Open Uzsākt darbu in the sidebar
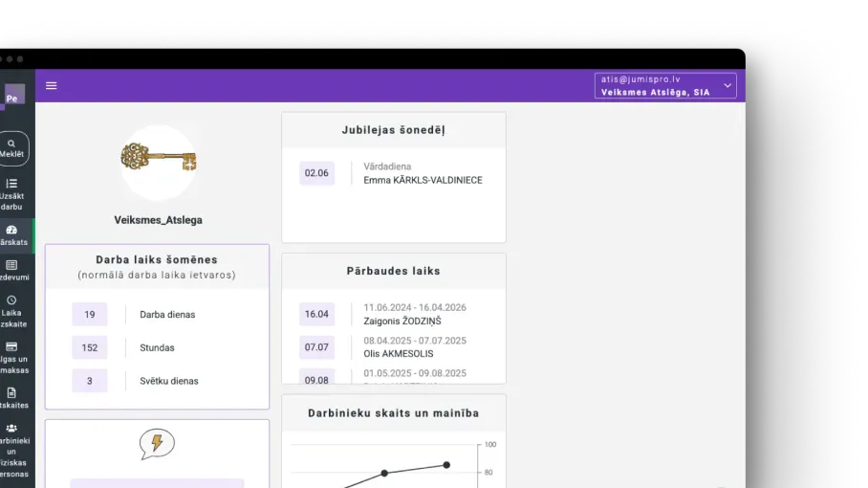 (12, 194)
